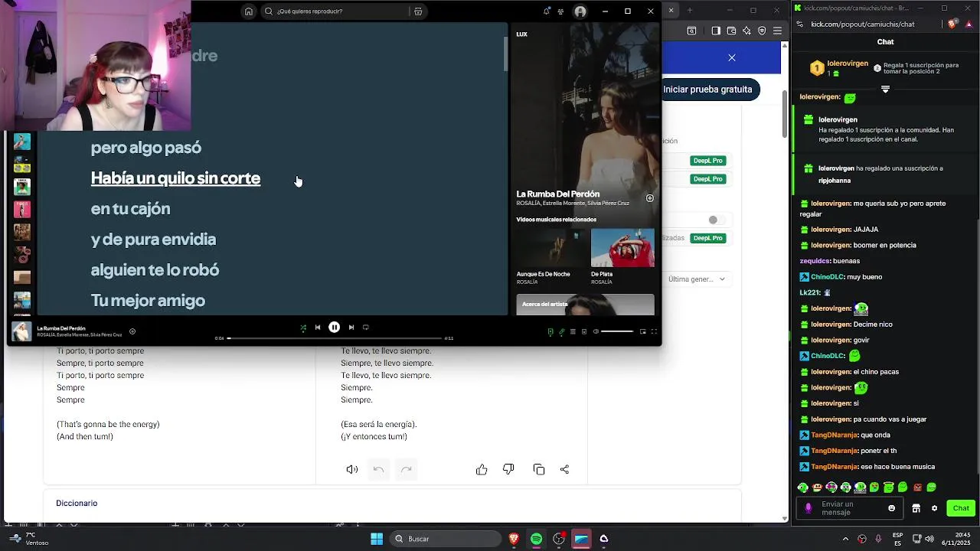Open Windows Start menu
The width and height of the screenshot is (980, 551).
click(x=377, y=539)
